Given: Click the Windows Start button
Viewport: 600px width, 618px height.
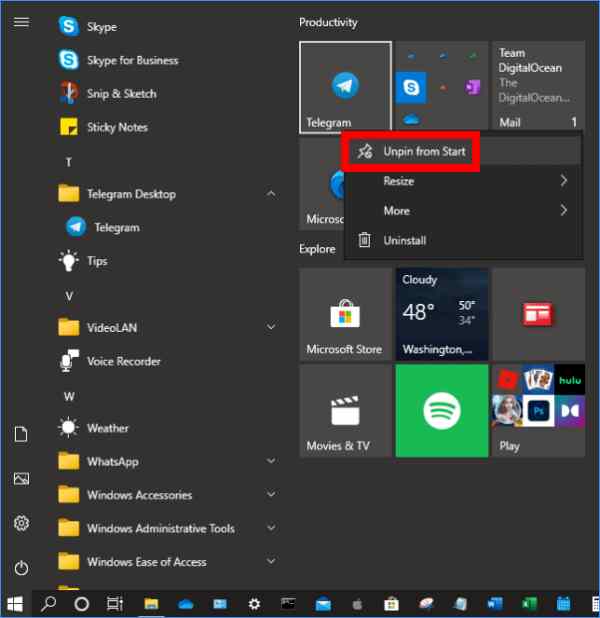Looking at the screenshot, I should coord(15,603).
